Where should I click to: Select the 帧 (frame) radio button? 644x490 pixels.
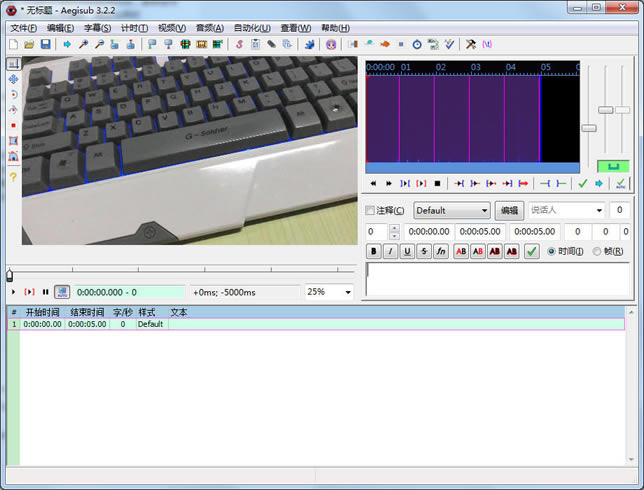597,251
